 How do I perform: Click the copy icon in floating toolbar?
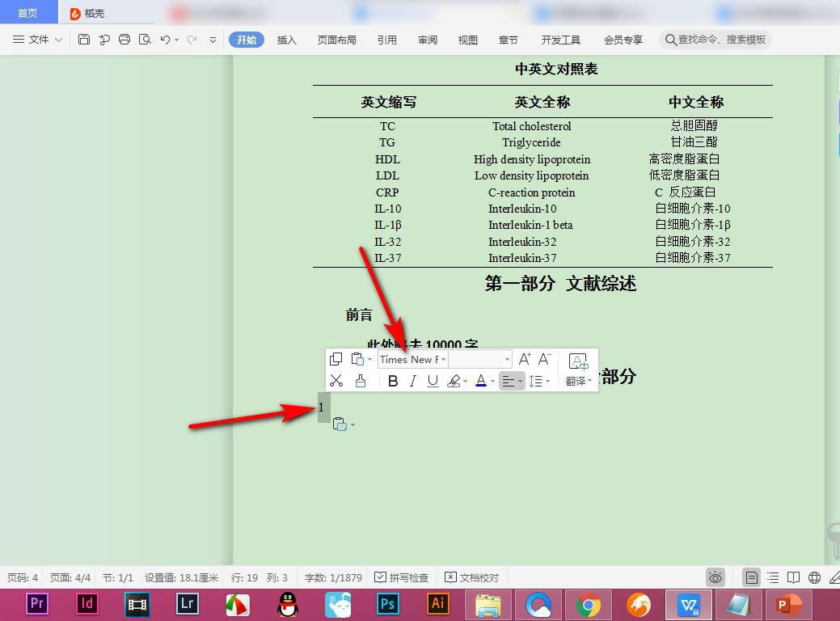(x=336, y=359)
